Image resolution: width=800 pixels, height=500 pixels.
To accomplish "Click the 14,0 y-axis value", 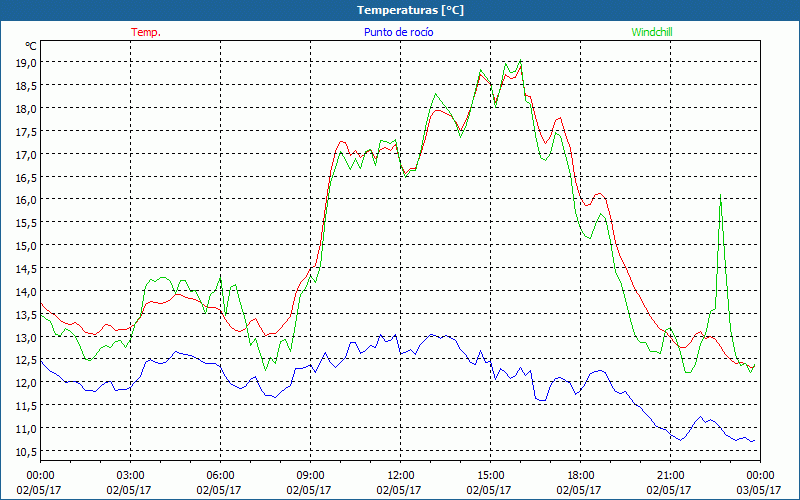I will (x=27, y=291).
